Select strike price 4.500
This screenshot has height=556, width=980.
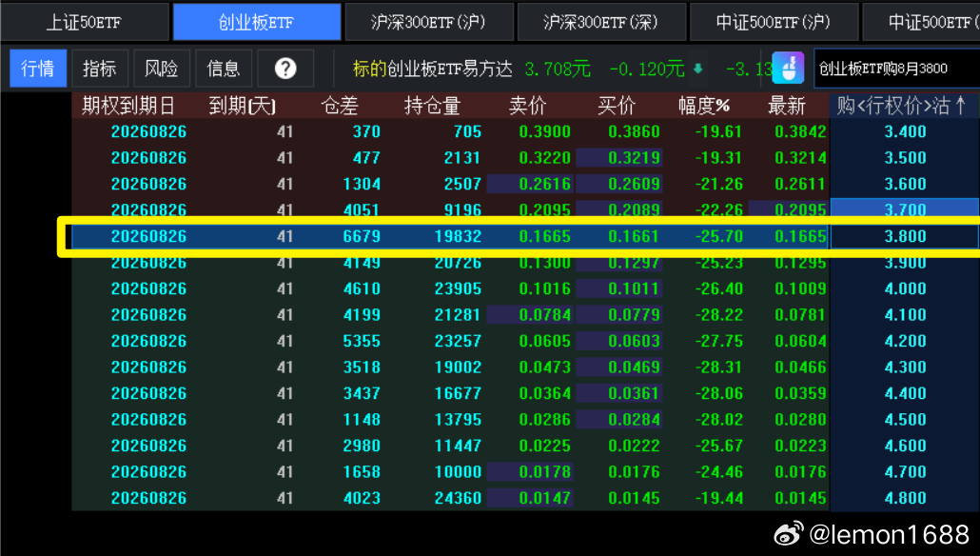coord(905,420)
